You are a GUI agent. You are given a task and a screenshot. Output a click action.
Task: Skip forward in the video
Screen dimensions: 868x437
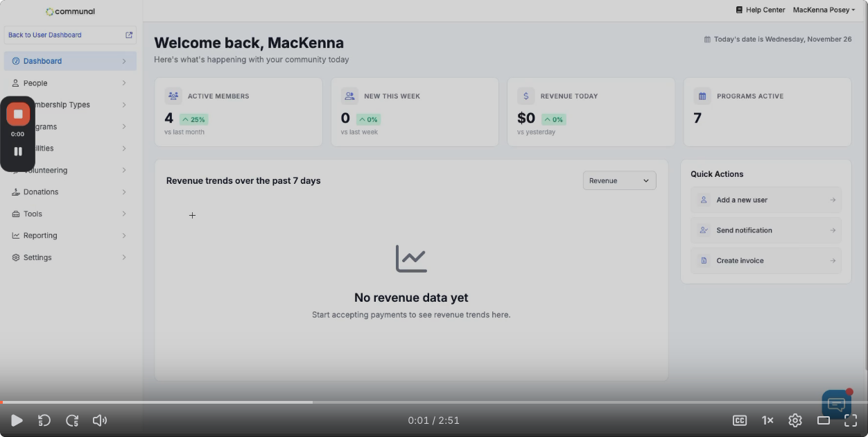coord(72,420)
